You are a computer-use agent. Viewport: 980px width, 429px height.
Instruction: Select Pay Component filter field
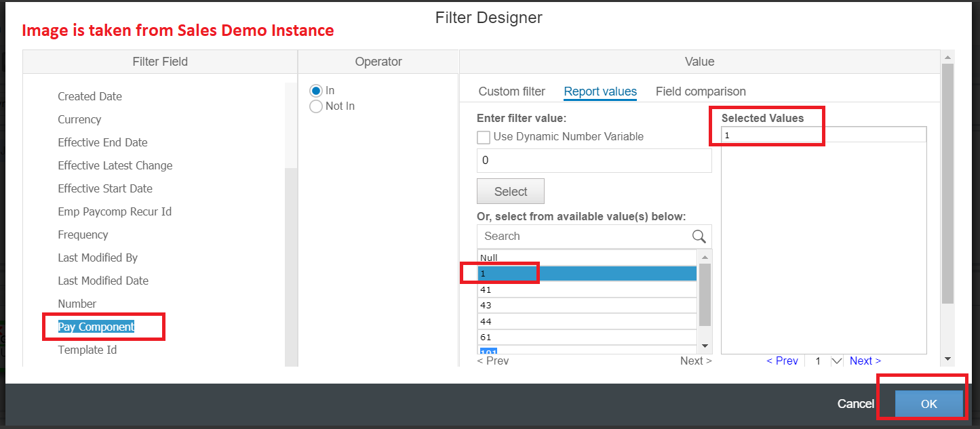(x=96, y=327)
